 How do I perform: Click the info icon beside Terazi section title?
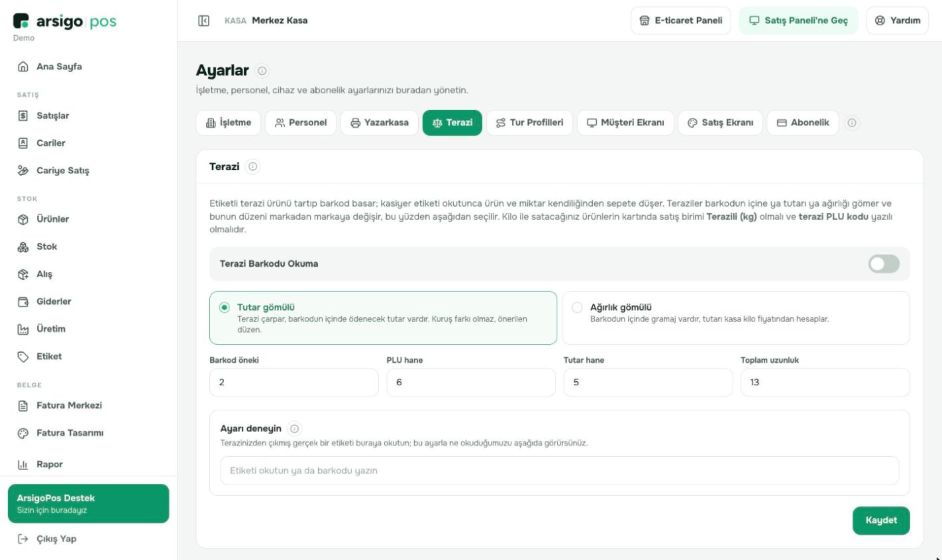click(x=253, y=167)
